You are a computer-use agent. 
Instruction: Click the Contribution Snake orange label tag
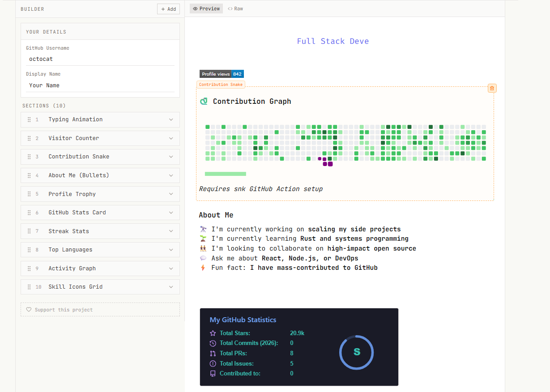pyautogui.click(x=221, y=85)
